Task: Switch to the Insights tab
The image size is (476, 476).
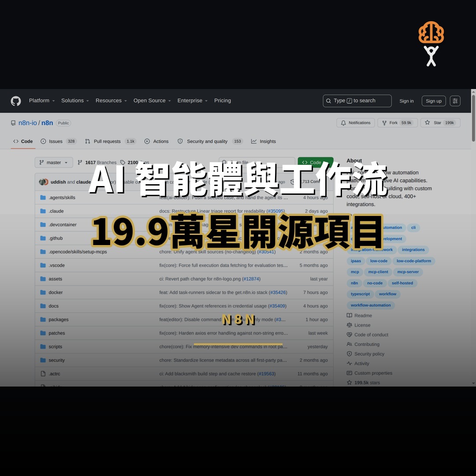Action: [264, 141]
